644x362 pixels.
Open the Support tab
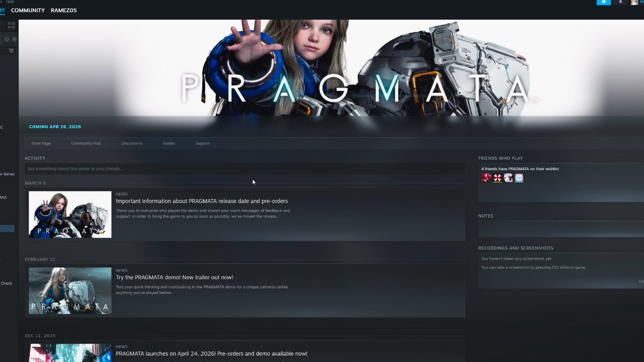tap(202, 143)
